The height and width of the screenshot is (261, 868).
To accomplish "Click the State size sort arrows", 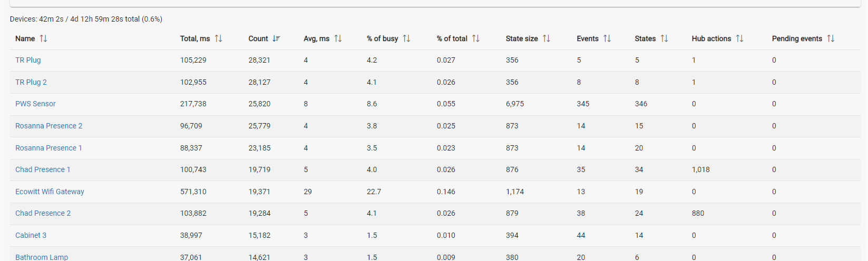I will coord(547,38).
